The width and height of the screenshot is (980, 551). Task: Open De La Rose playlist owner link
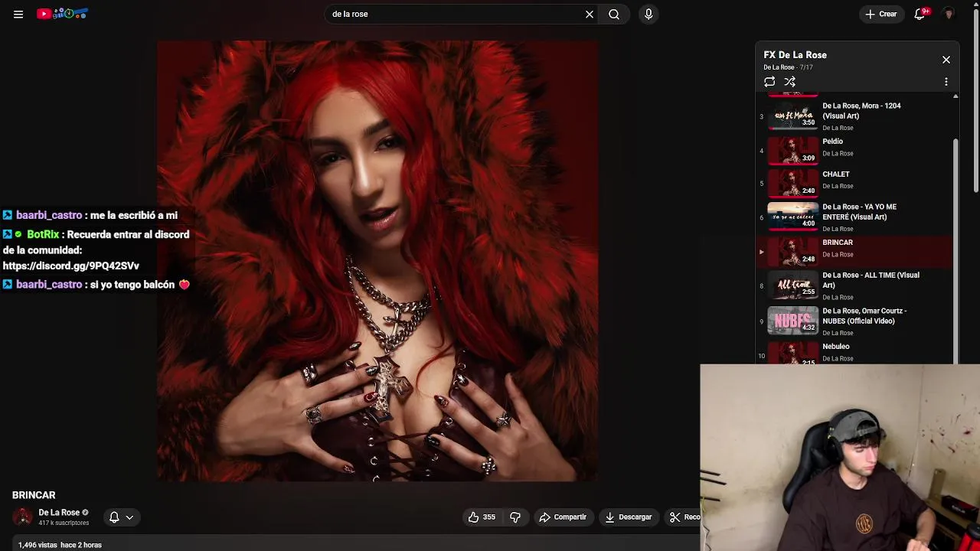point(779,67)
